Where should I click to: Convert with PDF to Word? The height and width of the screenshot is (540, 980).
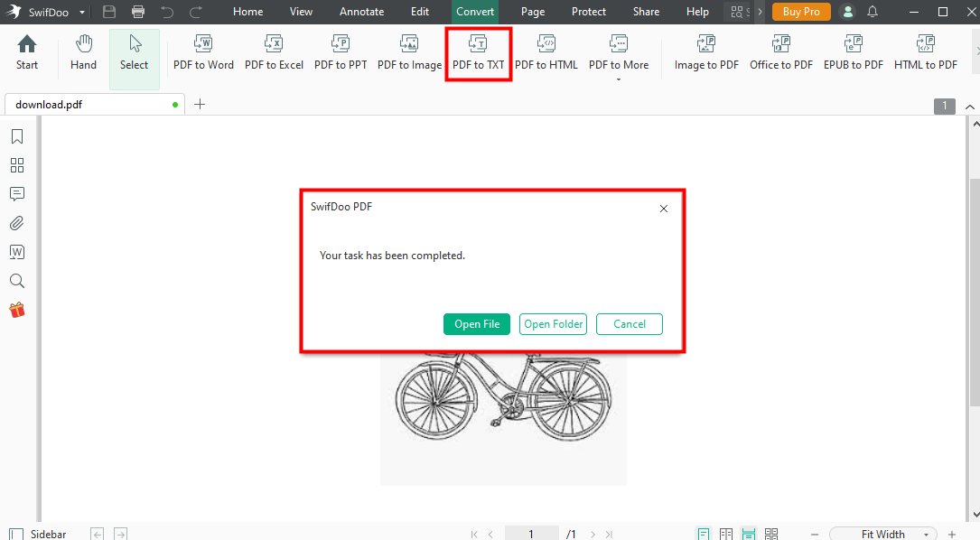203,53
